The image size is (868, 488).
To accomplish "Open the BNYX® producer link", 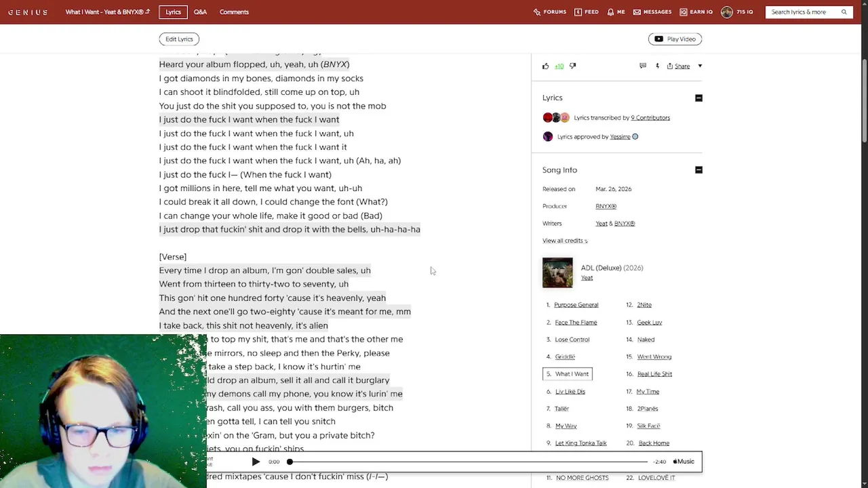I will pyautogui.click(x=606, y=206).
